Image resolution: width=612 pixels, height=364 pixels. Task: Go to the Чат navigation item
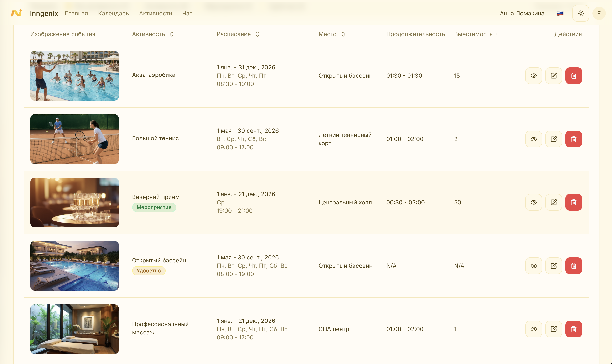click(187, 13)
